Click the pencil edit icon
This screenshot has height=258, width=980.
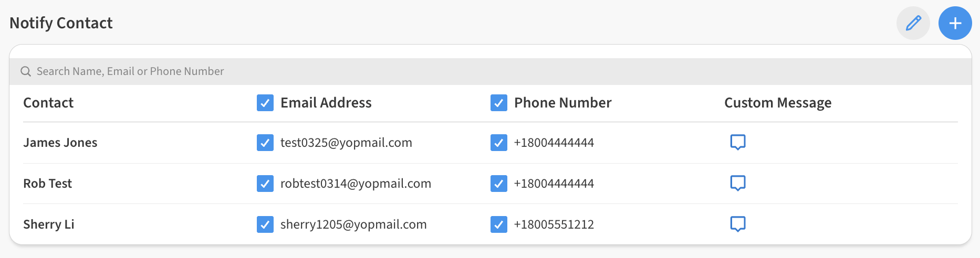click(x=913, y=23)
